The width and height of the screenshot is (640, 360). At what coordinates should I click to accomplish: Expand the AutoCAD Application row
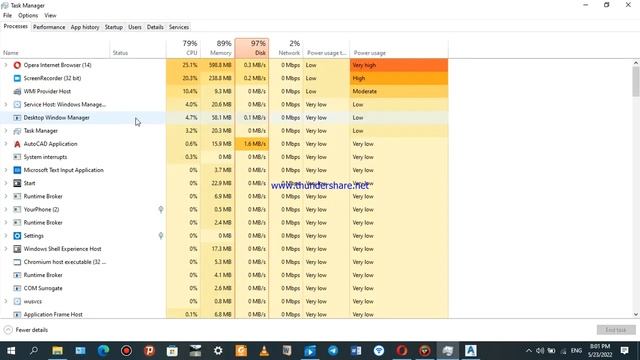(x=6, y=144)
